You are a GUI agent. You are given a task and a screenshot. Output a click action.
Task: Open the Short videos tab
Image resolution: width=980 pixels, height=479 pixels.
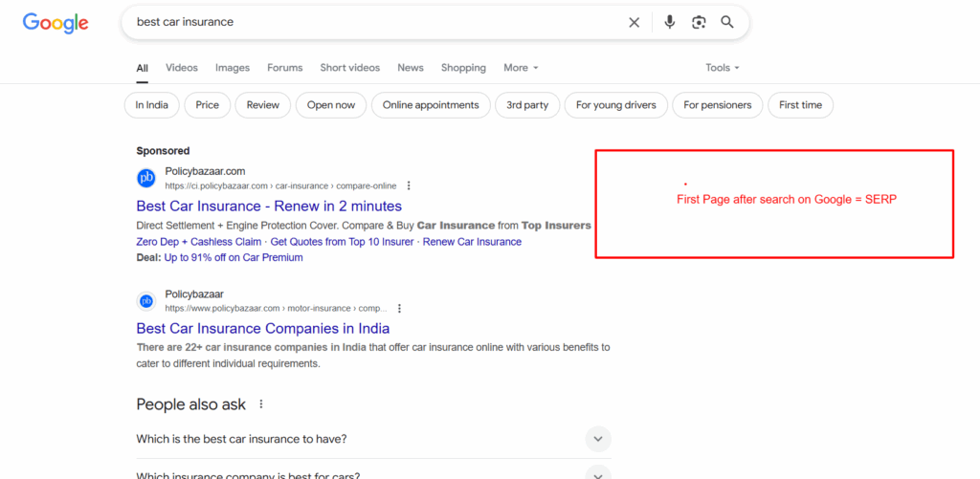[350, 68]
